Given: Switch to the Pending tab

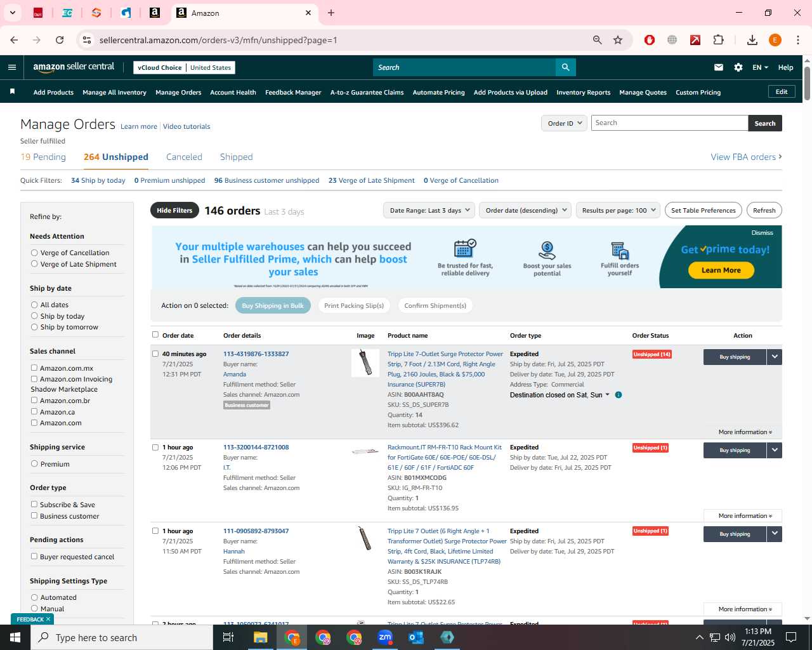Looking at the screenshot, I should click(x=43, y=157).
